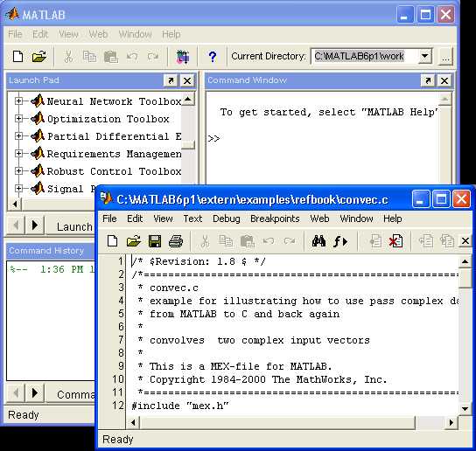Click Open file icon in MATLAB toolbar
Viewport: 476px width, 451px height.
point(39,57)
